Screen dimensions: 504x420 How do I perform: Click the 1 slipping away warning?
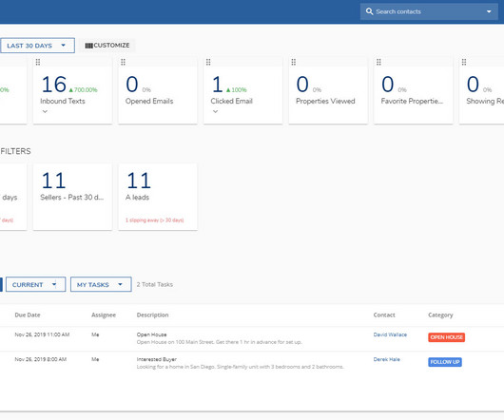pyautogui.click(x=155, y=220)
